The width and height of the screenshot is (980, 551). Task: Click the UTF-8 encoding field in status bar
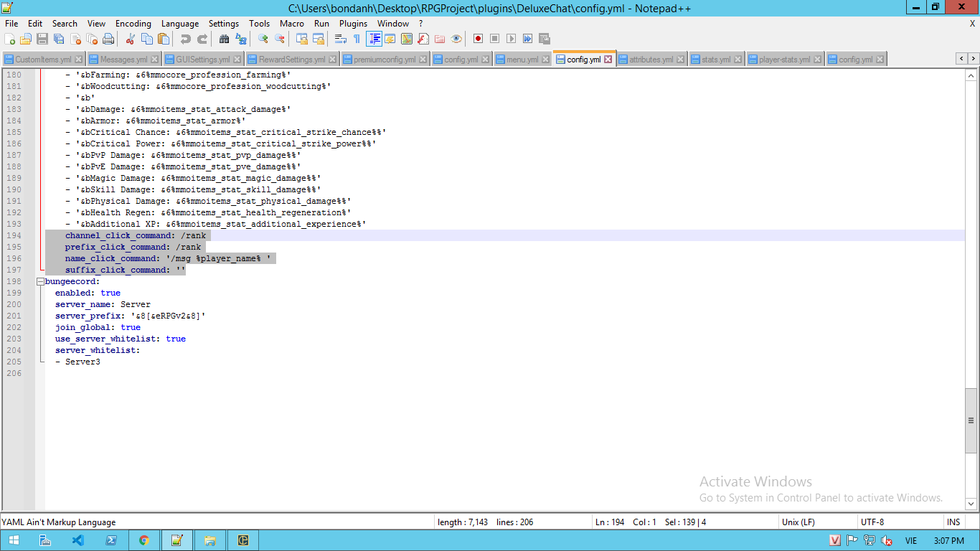(872, 522)
